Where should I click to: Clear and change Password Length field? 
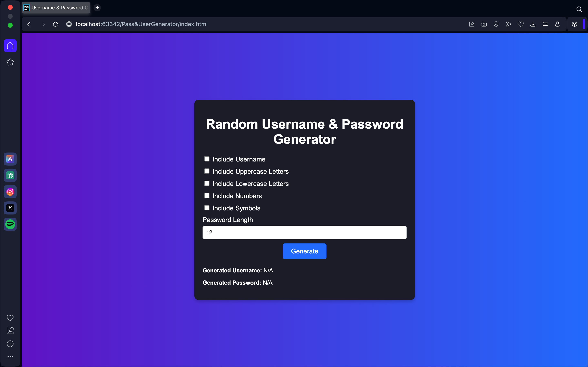click(304, 232)
